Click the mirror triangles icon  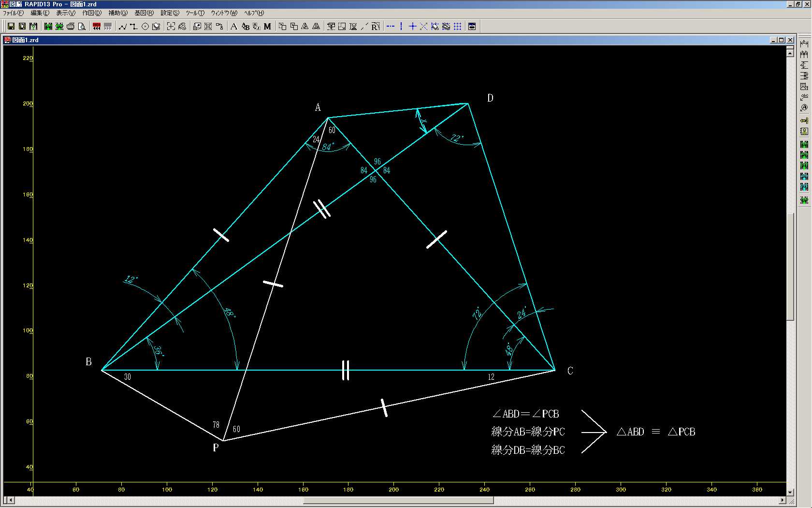316,26
